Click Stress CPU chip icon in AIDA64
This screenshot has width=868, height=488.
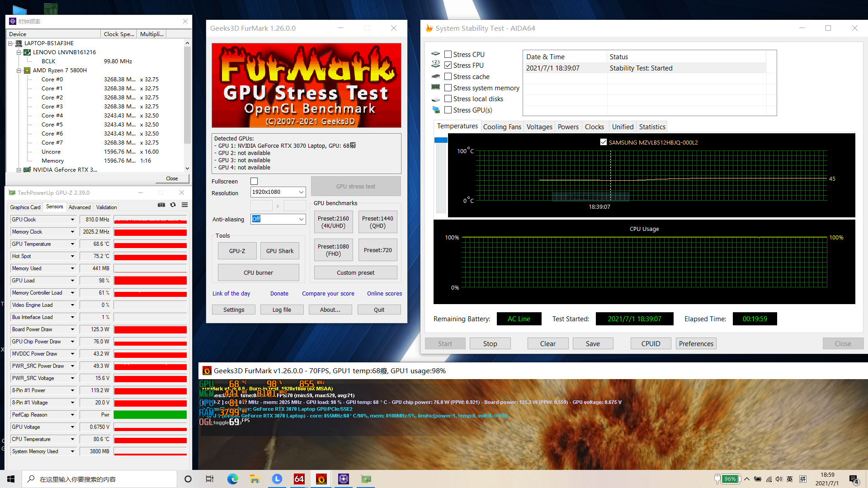click(436, 54)
